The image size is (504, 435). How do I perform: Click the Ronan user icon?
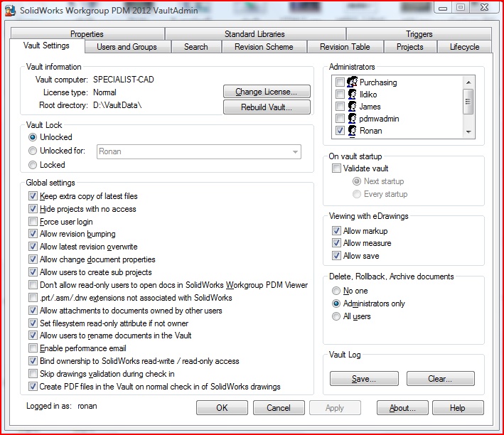point(352,131)
